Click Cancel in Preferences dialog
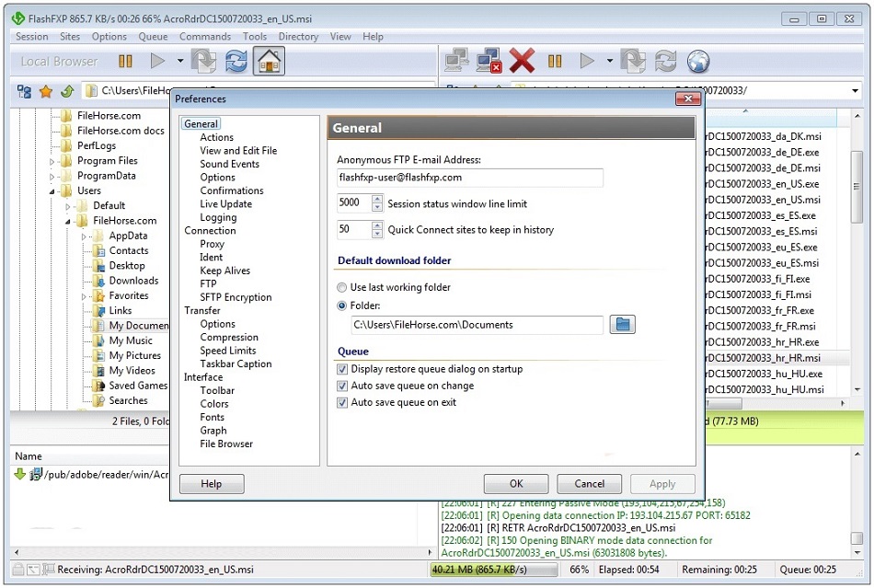Screen dimensions: 874x588 tap(589, 484)
